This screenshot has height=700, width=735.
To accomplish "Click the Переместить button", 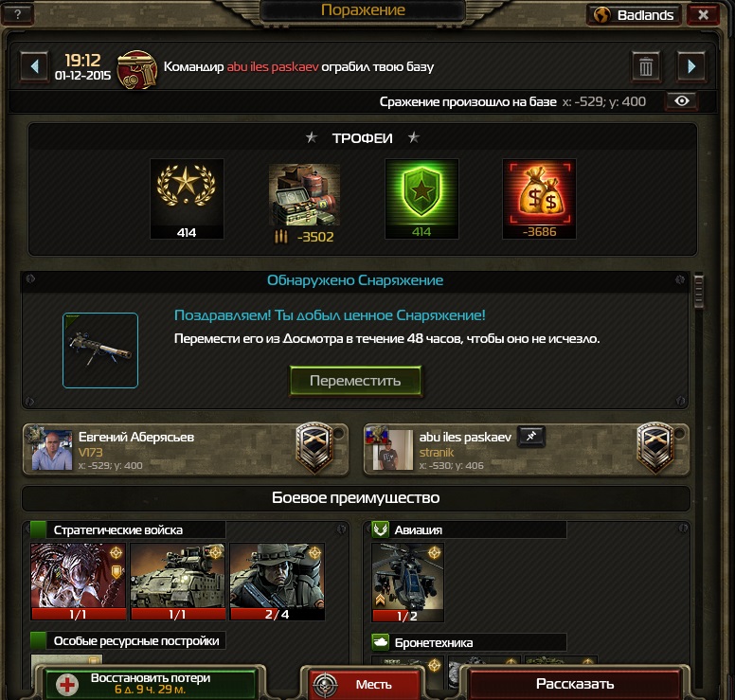I will pyautogui.click(x=355, y=381).
